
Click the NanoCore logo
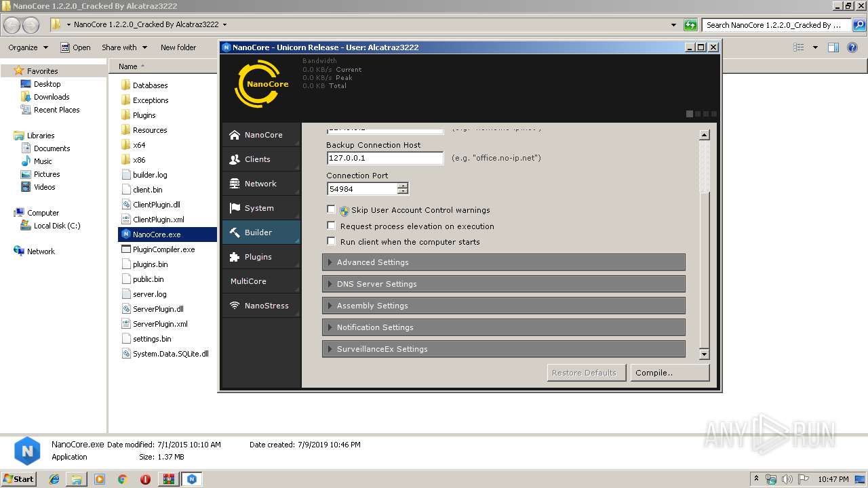point(262,84)
